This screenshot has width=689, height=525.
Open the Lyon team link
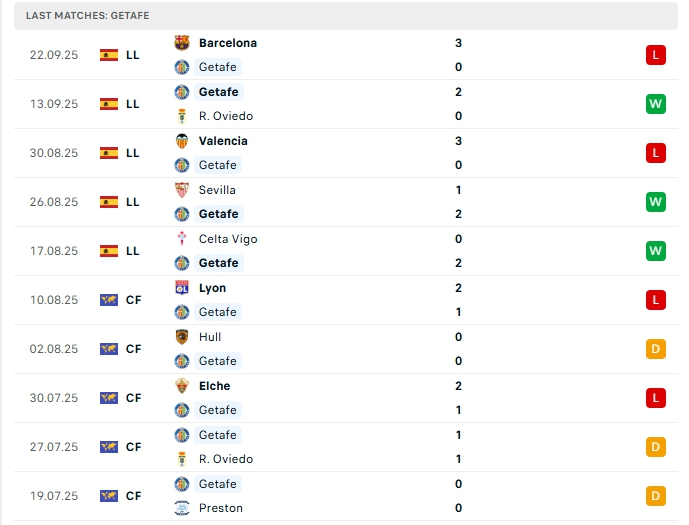pos(213,288)
